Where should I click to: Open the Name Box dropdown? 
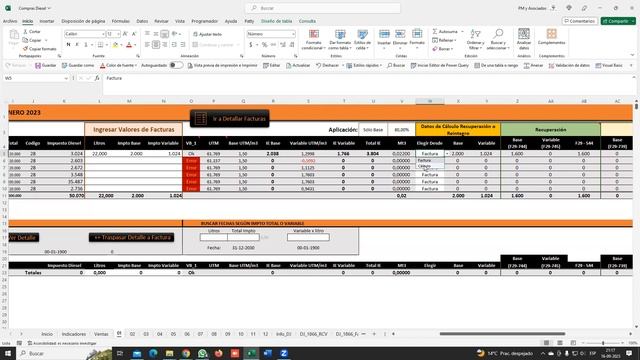point(66,78)
